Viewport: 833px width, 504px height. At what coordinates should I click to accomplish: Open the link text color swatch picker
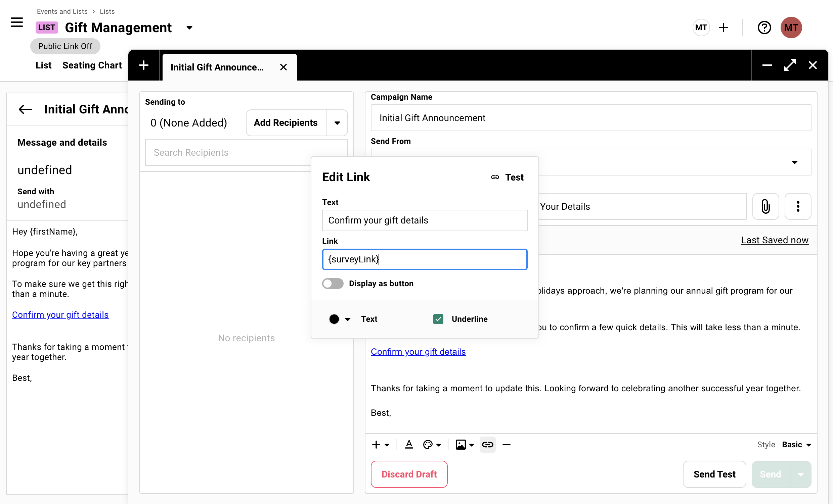[x=339, y=319]
